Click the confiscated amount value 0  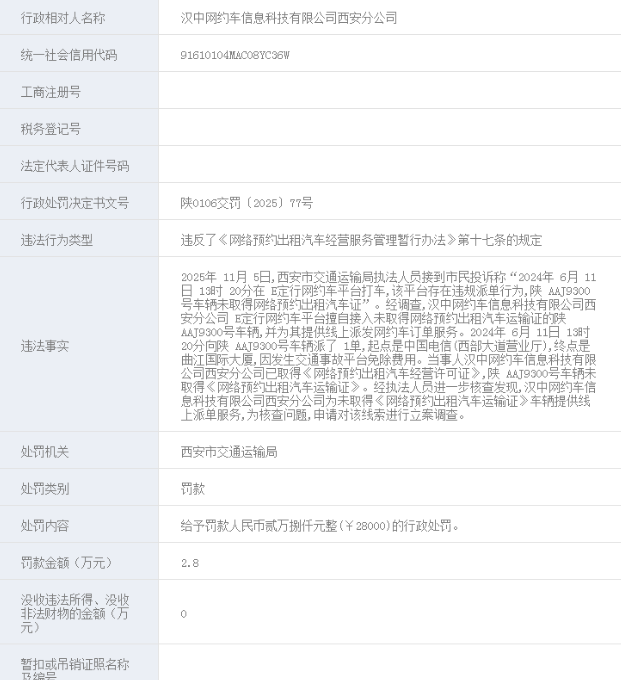184,614
